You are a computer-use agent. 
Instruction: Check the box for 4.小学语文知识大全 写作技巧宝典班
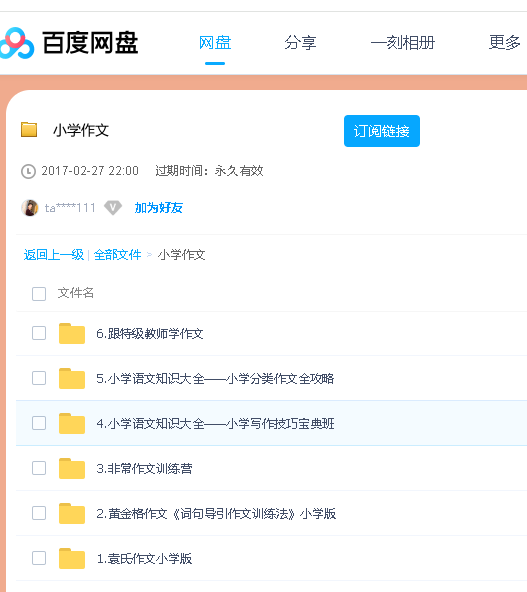coord(39,423)
